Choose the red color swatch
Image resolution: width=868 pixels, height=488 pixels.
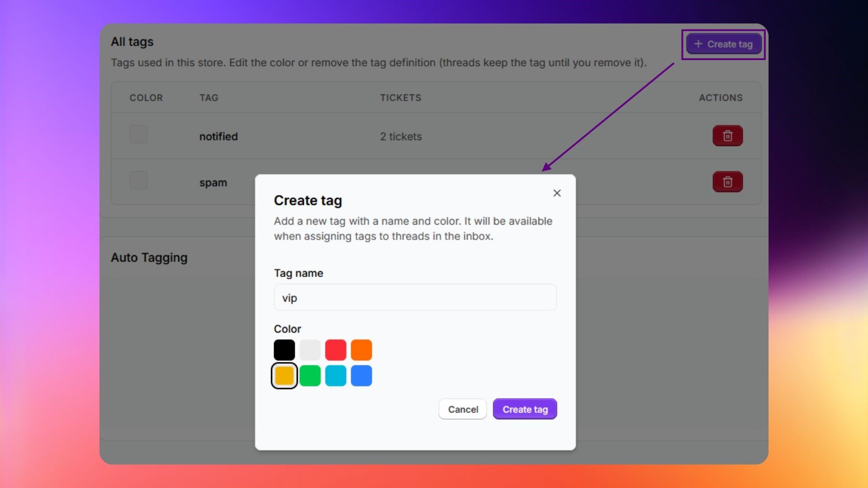(x=335, y=350)
